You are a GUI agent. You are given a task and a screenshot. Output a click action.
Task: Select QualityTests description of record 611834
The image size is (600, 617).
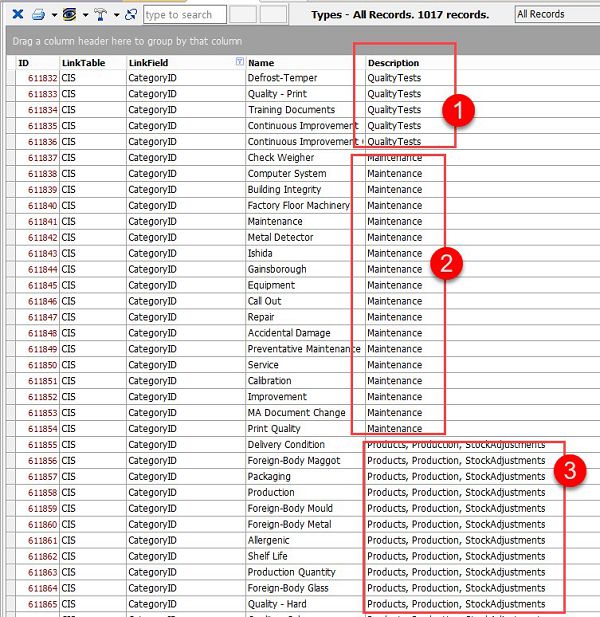coord(394,110)
